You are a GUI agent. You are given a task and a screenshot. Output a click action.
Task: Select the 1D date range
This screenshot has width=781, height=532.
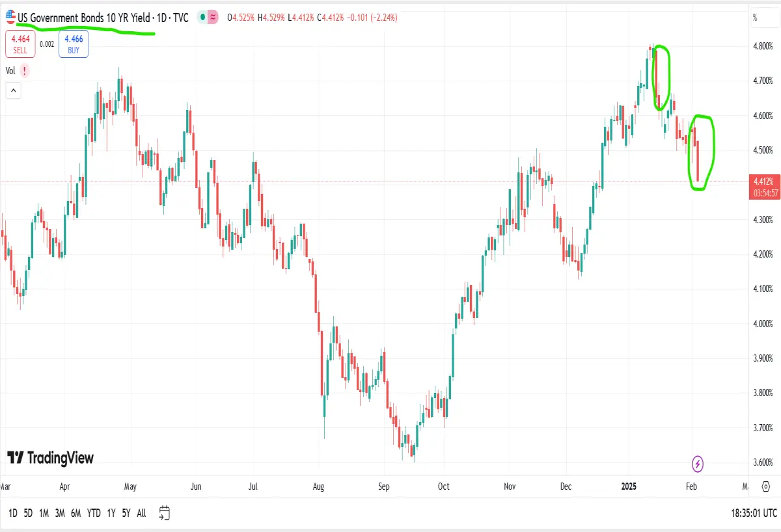[x=12, y=513]
